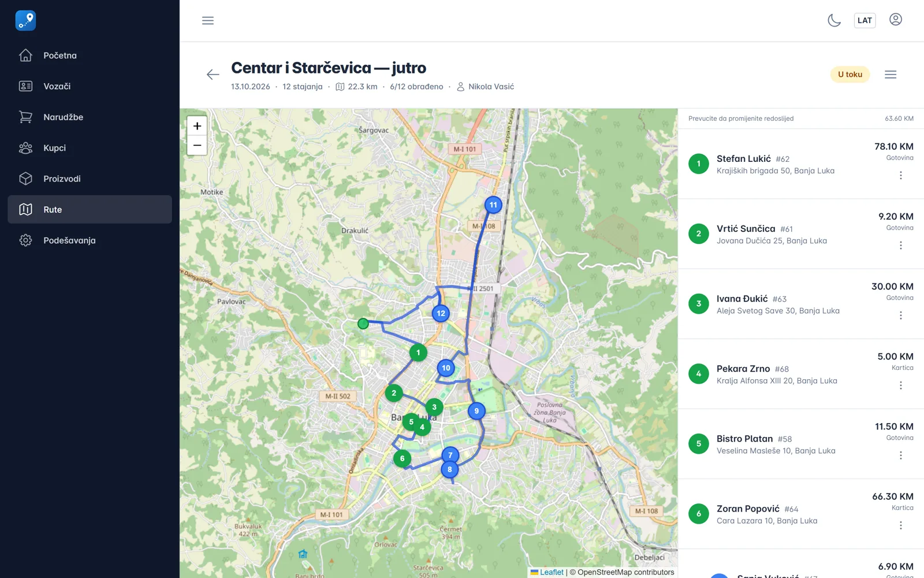The width and height of the screenshot is (924, 578).
Task: Click blue map marker 7
Action: pos(450,455)
